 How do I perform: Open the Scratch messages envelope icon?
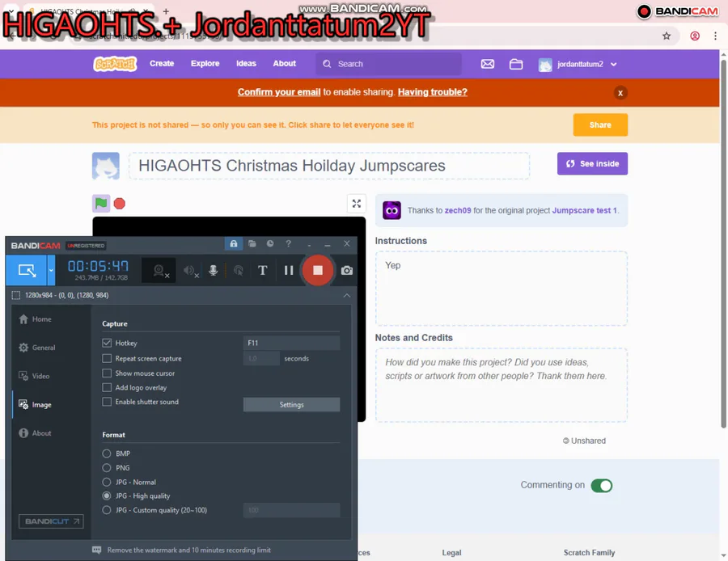[488, 64]
